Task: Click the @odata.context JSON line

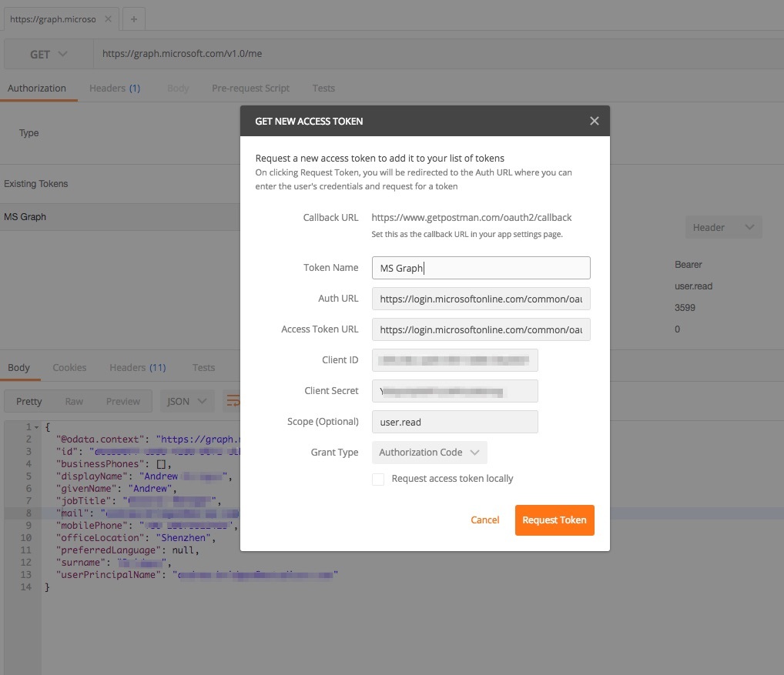Action: pos(148,439)
